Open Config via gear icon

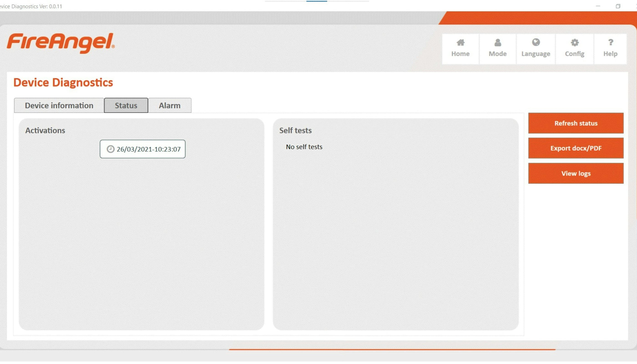(574, 43)
